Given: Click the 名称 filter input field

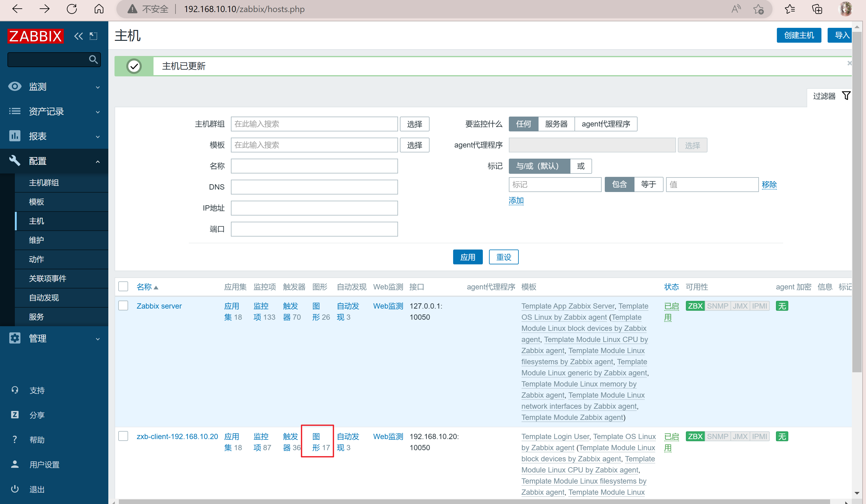Looking at the screenshot, I should pyautogui.click(x=314, y=166).
